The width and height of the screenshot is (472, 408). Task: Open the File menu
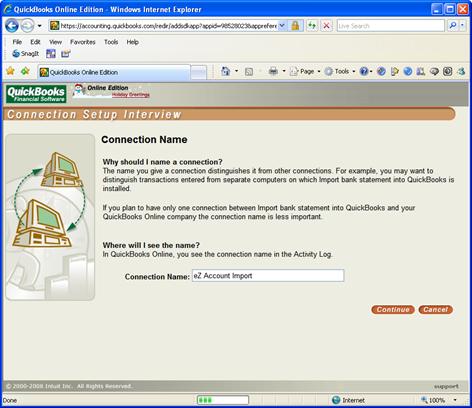pos(17,42)
